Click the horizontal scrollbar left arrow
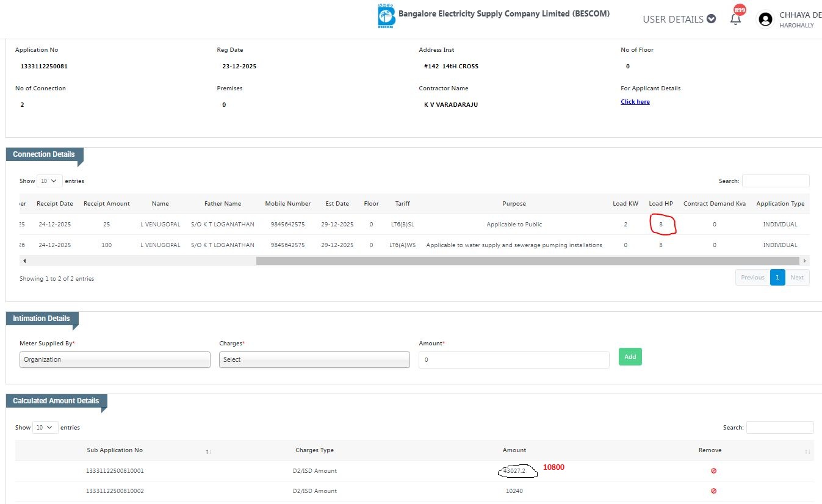Viewport: 822px width, 504px height. [x=24, y=261]
